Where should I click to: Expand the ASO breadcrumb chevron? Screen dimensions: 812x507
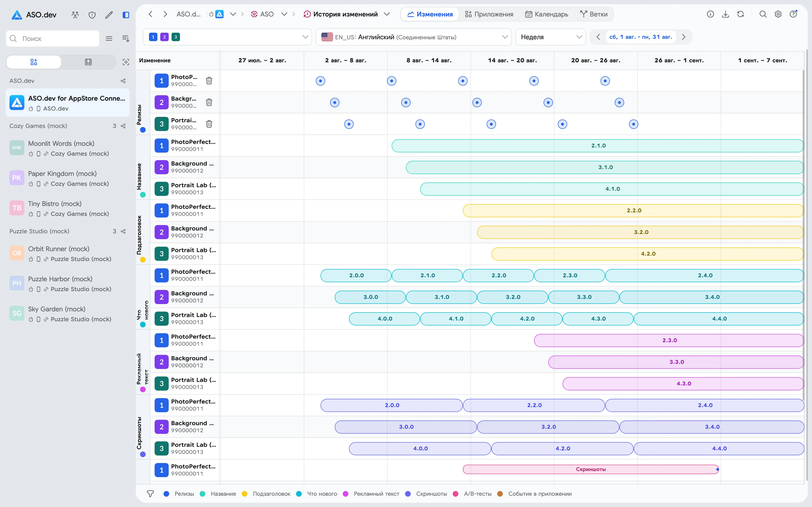click(284, 14)
